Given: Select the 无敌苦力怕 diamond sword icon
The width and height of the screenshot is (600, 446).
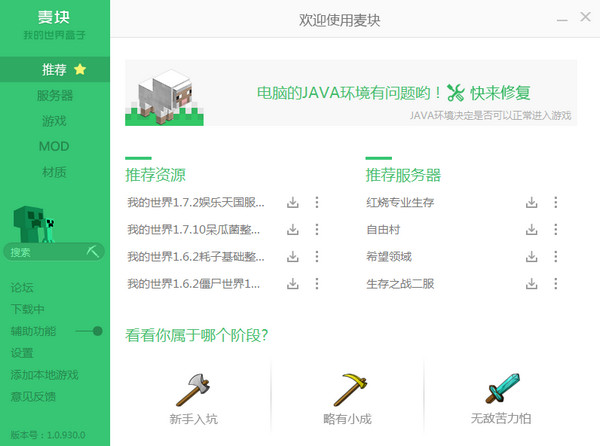Looking at the screenshot, I should (x=500, y=392).
